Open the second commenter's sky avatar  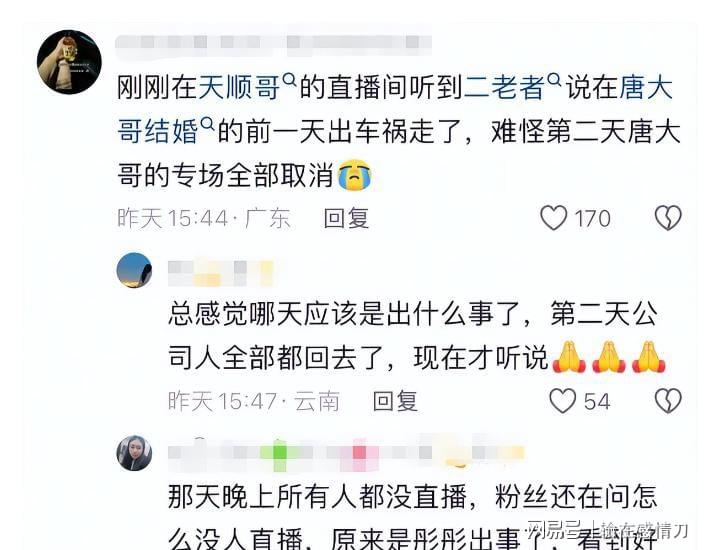134,270
